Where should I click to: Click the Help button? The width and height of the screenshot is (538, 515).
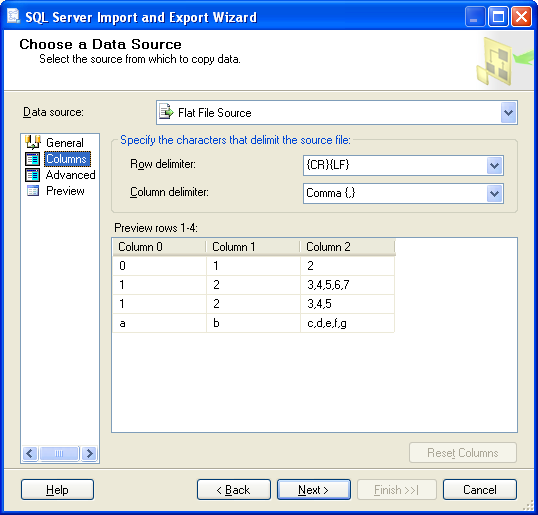[57, 490]
